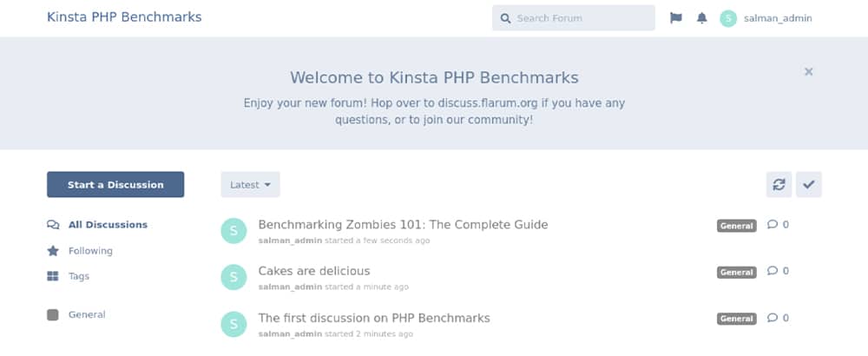The height and width of the screenshot is (356, 868).
Task: Open the notifications bell
Action: tap(702, 18)
